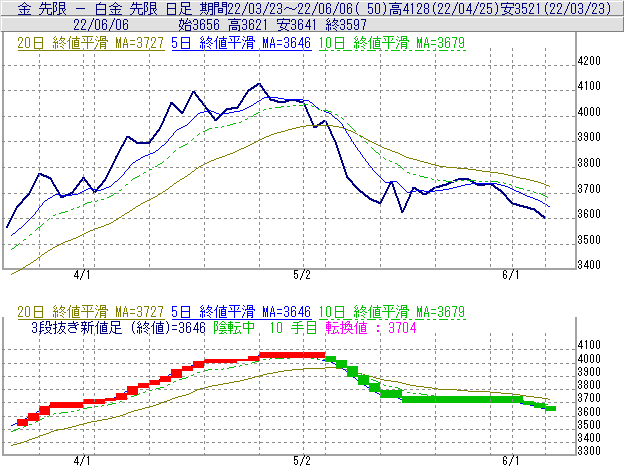Image resolution: width=624 pixels, height=475 pixels.
Task: Click the top red block near 4000 on the lower chart
Action: [x=292, y=355]
